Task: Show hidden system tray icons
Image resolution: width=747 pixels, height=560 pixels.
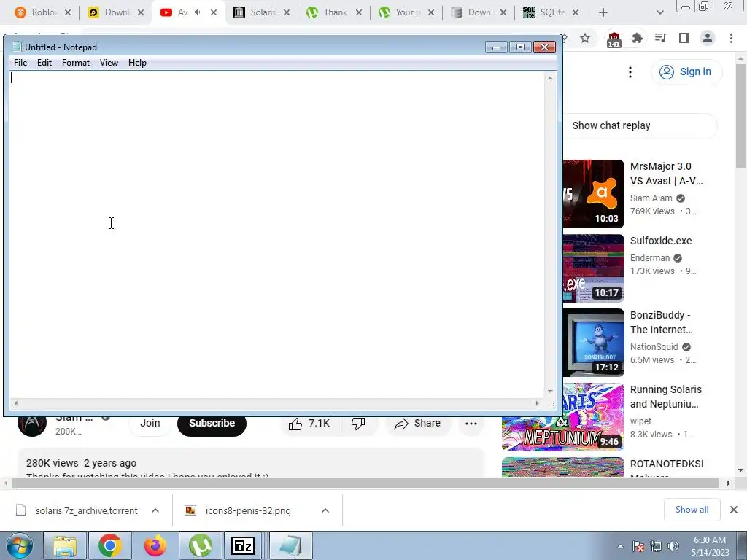Action: click(620, 546)
